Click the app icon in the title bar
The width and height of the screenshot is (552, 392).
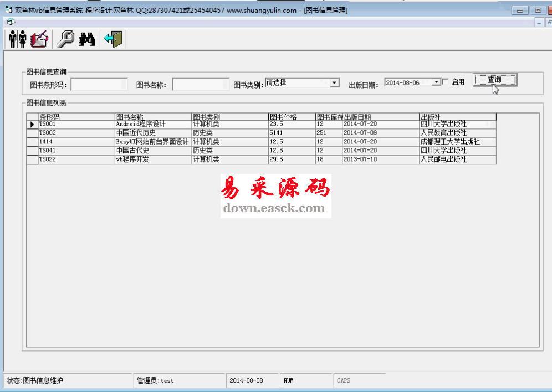[8, 10]
